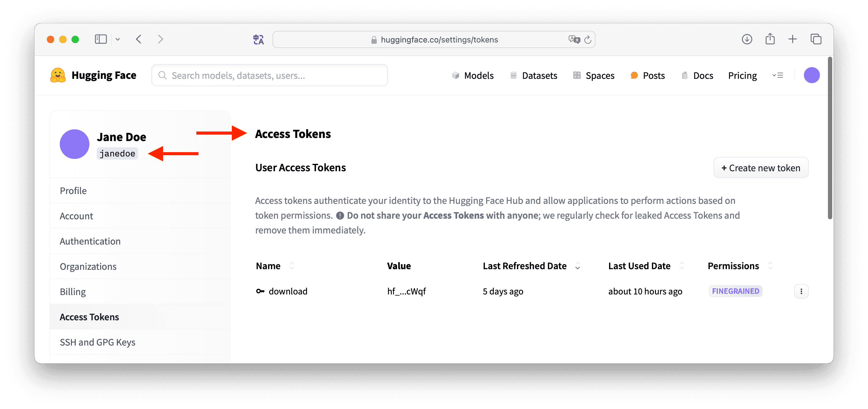Click the translate extension icon left of address bar

[x=258, y=40]
